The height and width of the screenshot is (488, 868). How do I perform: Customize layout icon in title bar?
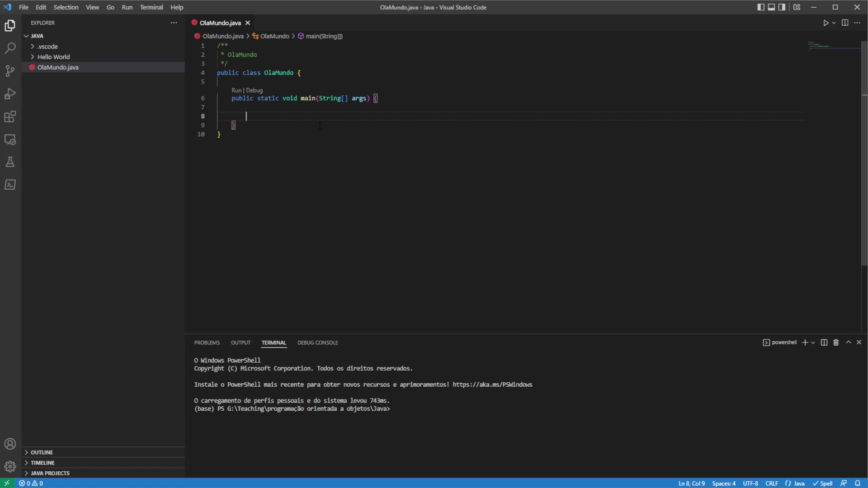point(797,7)
